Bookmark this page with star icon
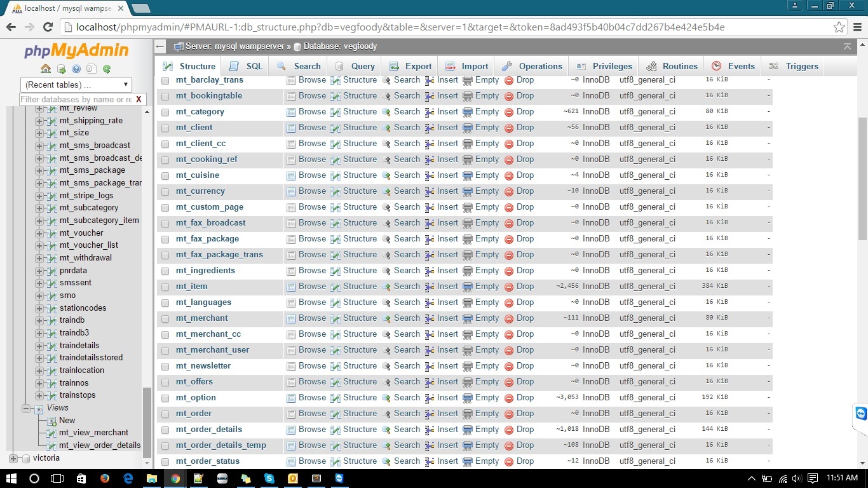Viewport: 868px width, 488px height. 839,27
